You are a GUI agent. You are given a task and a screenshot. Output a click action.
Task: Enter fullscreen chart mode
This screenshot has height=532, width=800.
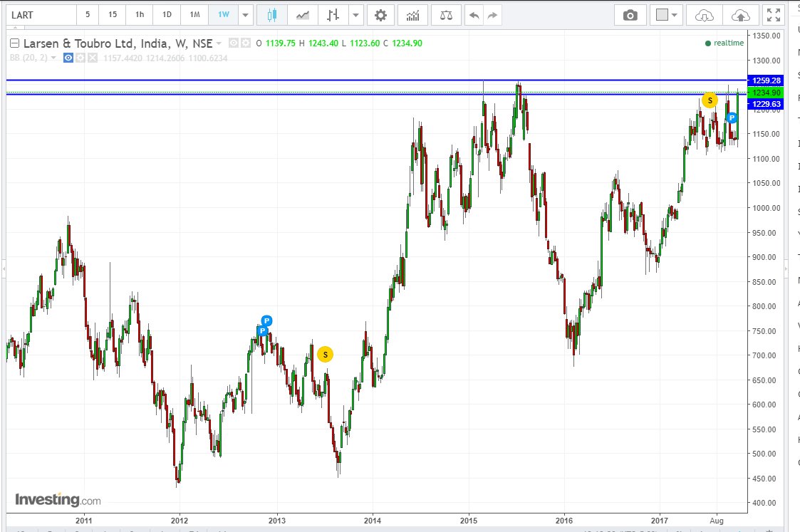(774, 15)
